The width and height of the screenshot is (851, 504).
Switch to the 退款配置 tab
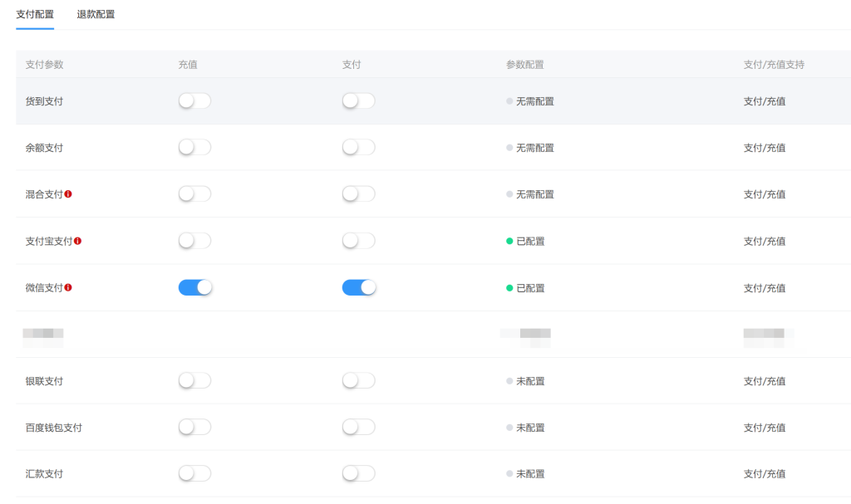click(x=96, y=14)
